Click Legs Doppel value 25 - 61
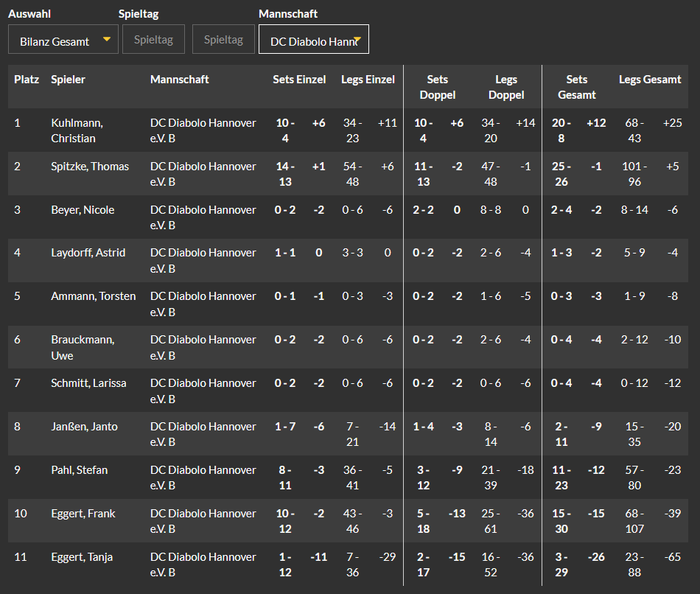The width and height of the screenshot is (700, 594). [491, 521]
